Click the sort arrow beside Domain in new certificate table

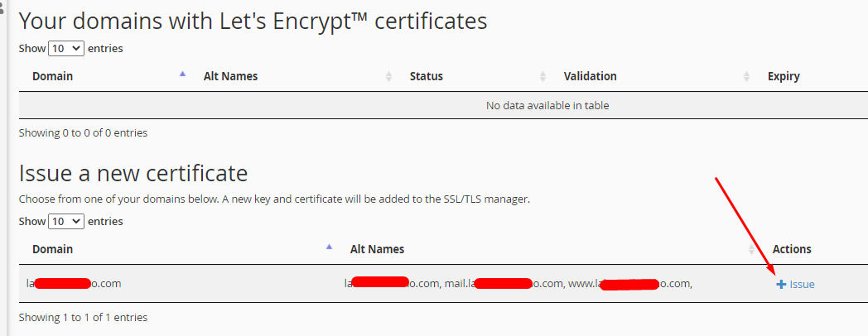tap(330, 247)
